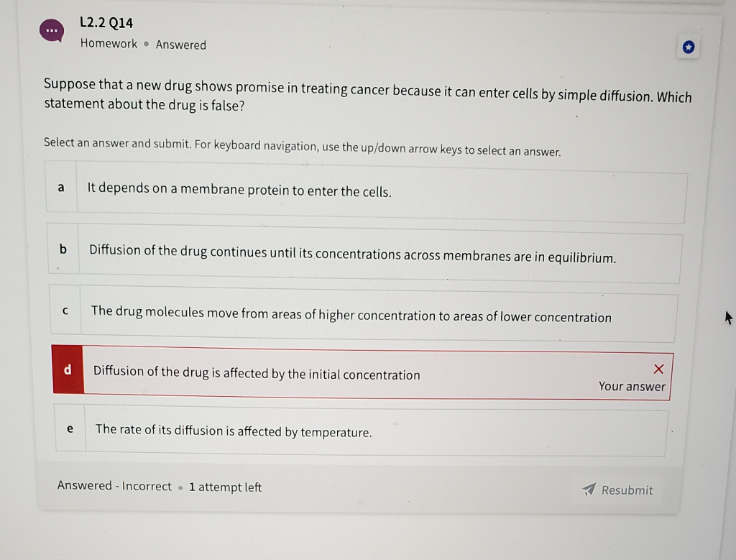
Task: Click the blue star badge icon
Action: [x=688, y=47]
